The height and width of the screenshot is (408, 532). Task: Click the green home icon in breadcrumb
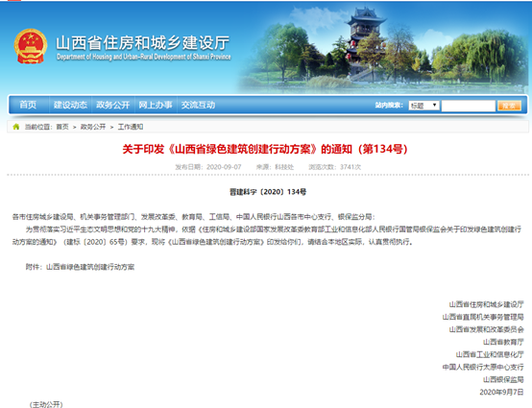point(16,127)
